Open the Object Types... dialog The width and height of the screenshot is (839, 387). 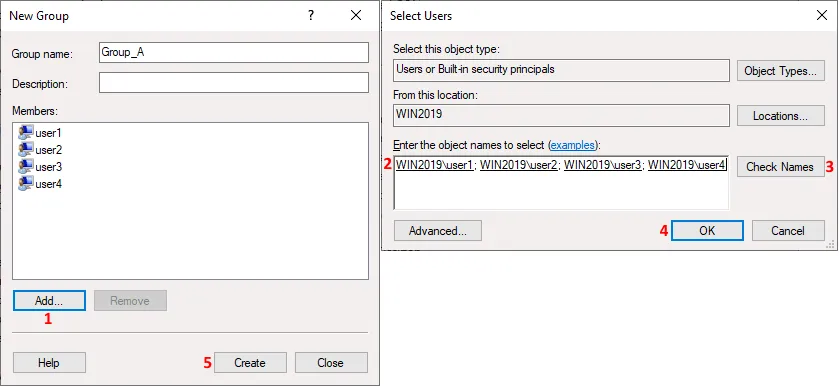[781, 71]
